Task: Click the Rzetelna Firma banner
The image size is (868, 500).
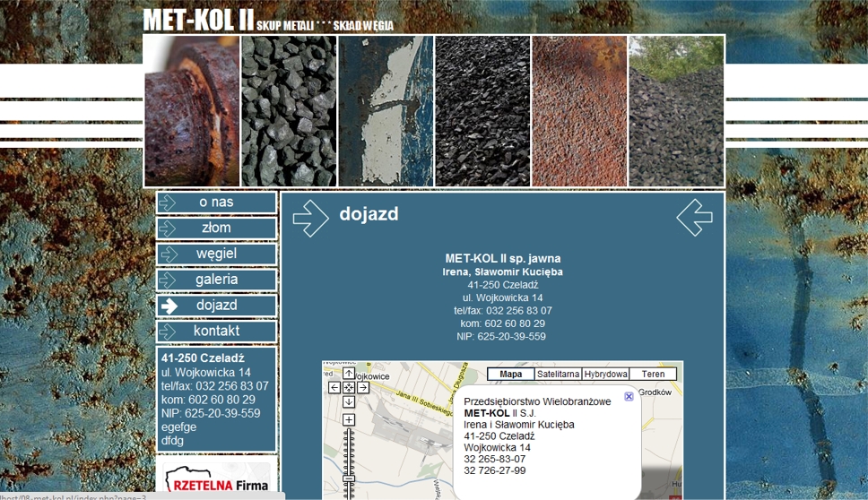Action: 216,478
